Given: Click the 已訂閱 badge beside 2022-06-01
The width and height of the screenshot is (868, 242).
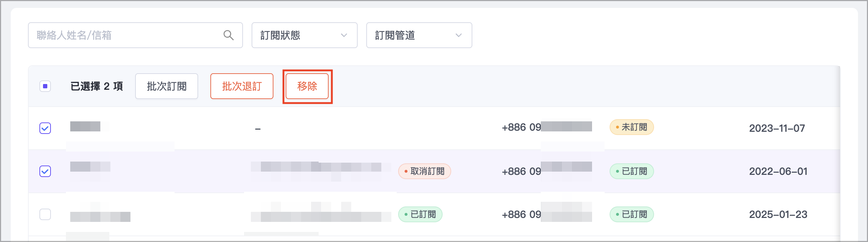Looking at the screenshot, I should pos(631,171).
